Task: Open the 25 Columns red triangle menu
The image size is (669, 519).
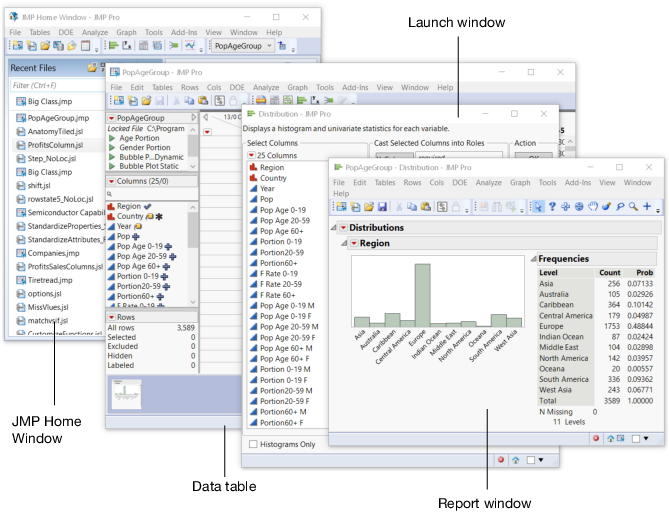Action: [x=251, y=155]
